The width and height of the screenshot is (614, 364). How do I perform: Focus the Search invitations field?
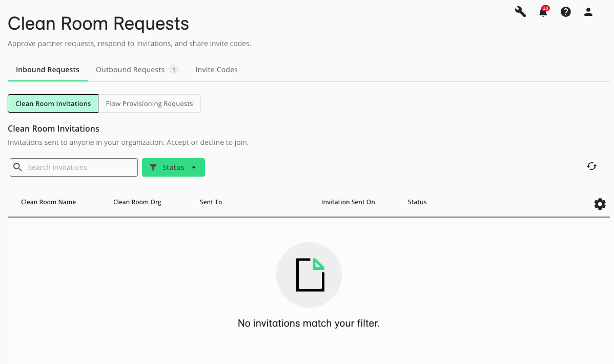point(74,167)
